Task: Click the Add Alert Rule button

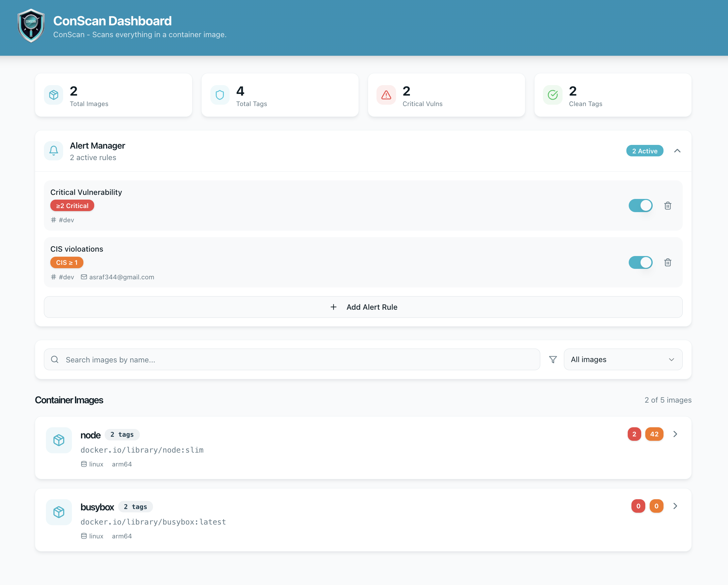Action: click(x=363, y=307)
